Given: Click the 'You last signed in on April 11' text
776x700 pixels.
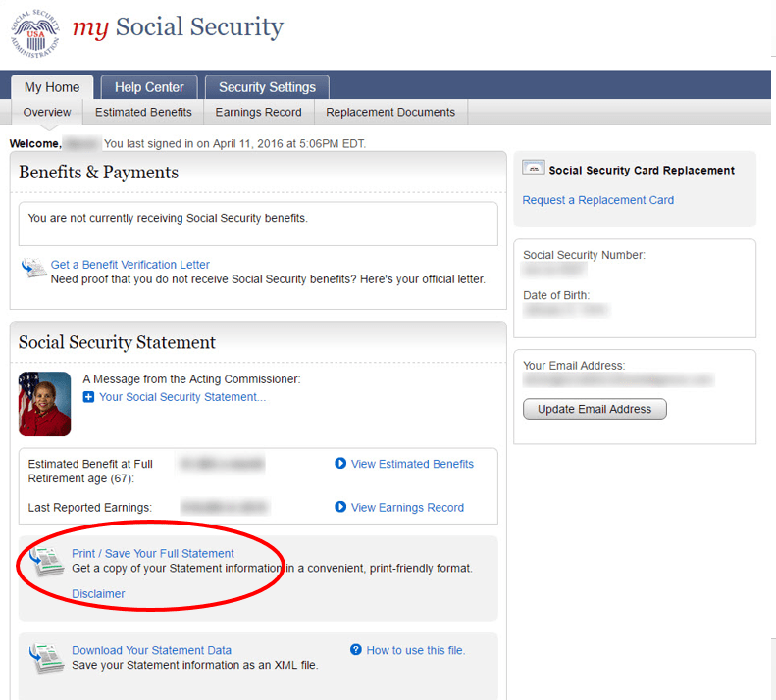Looking at the screenshot, I should 234,144.
